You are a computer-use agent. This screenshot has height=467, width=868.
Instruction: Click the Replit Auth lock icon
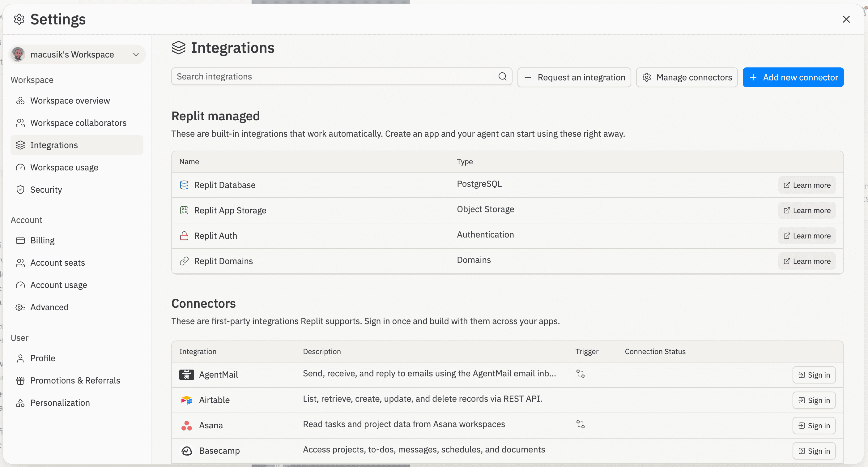pos(184,236)
